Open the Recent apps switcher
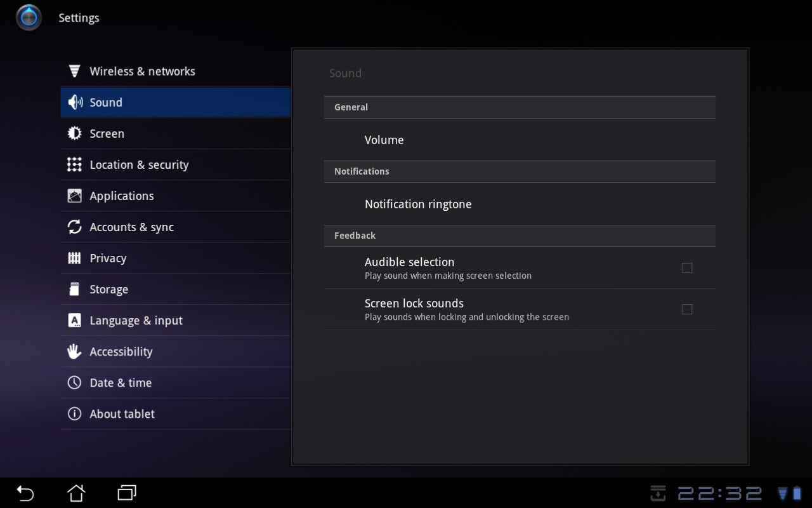The height and width of the screenshot is (508, 812). pos(127,493)
